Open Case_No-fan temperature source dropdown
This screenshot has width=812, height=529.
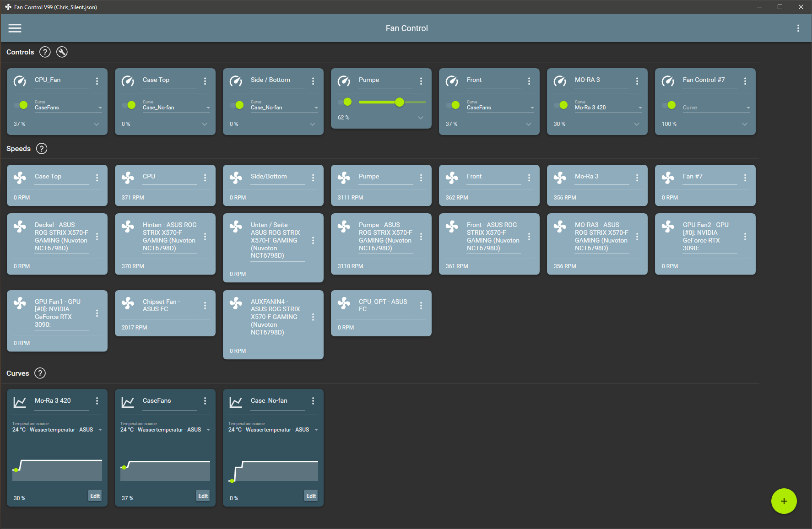[x=273, y=427]
